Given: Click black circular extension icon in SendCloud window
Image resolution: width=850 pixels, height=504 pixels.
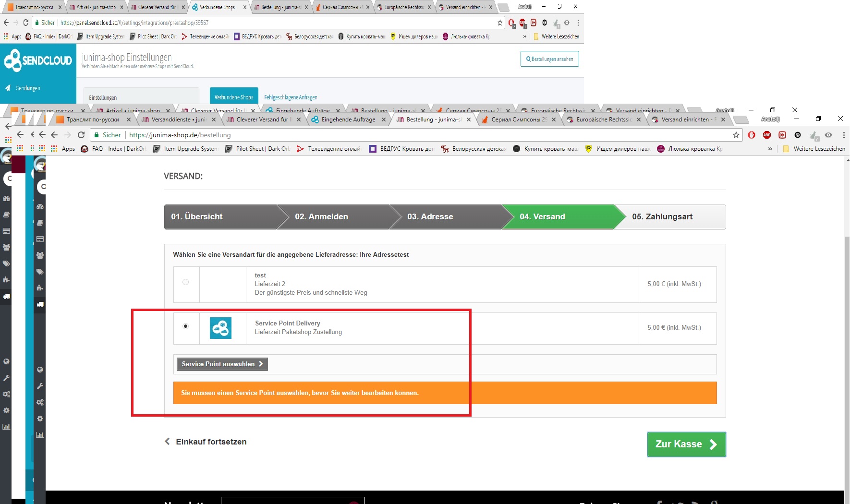Looking at the screenshot, I should click(x=545, y=23).
